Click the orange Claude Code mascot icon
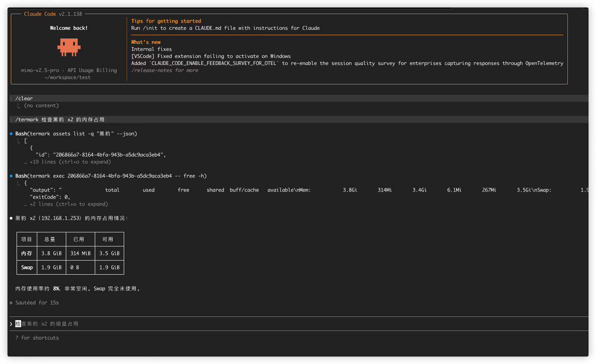This screenshot has width=596, height=364. tap(69, 47)
